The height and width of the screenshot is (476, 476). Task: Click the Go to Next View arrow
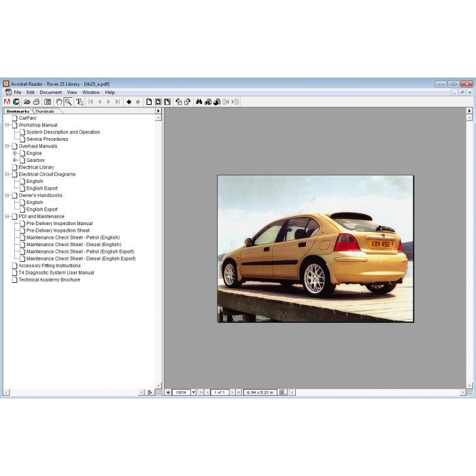coord(138,102)
